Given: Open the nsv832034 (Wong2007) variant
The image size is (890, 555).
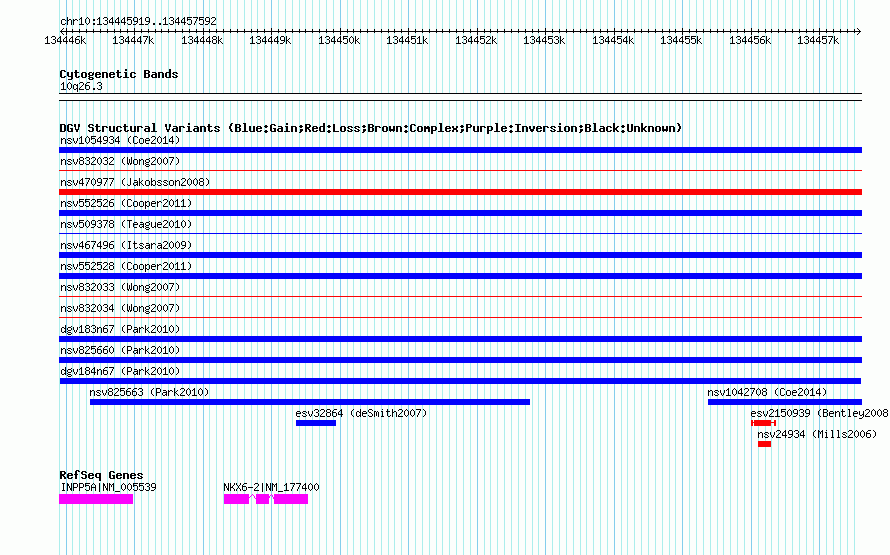Looking at the screenshot, I should [x=120, y=308].
